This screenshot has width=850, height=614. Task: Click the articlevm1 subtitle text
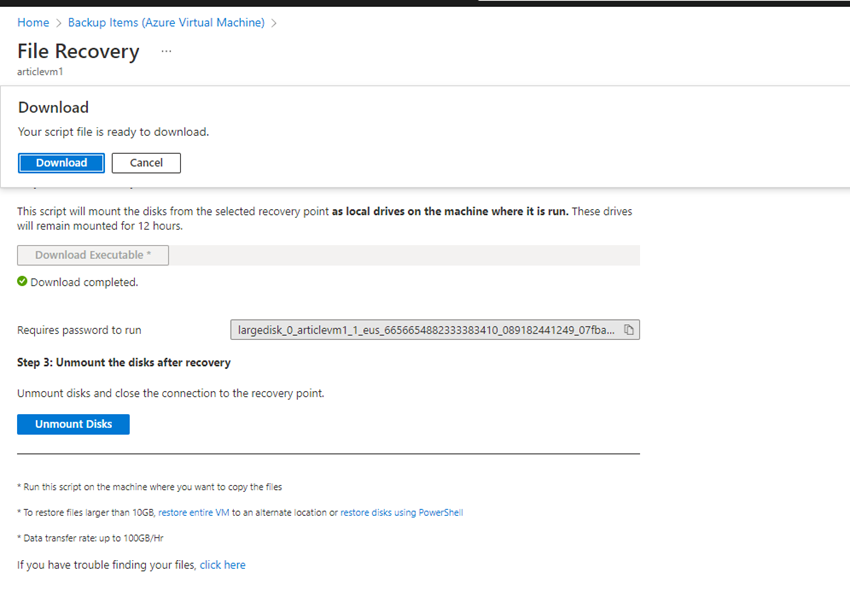[x=41, y=72]
